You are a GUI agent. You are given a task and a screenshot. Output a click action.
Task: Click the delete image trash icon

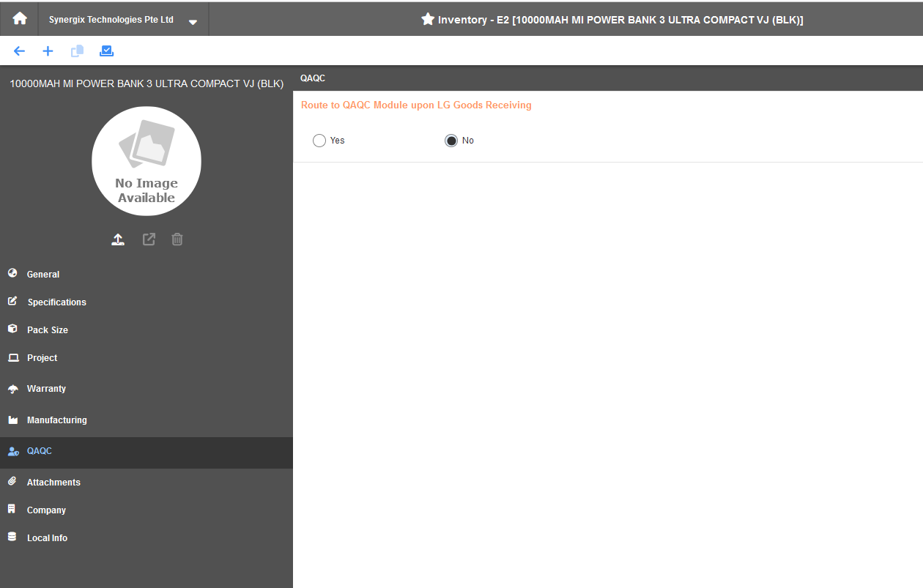pyautogui.click(x=177, y=239)
